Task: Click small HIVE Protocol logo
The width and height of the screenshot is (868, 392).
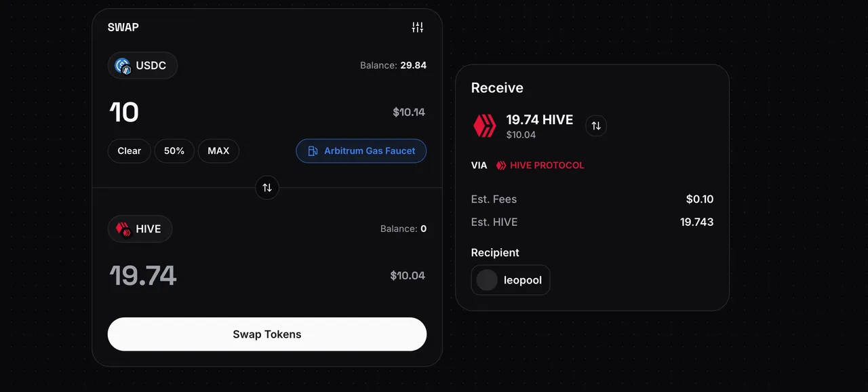Action: point(501,165)
